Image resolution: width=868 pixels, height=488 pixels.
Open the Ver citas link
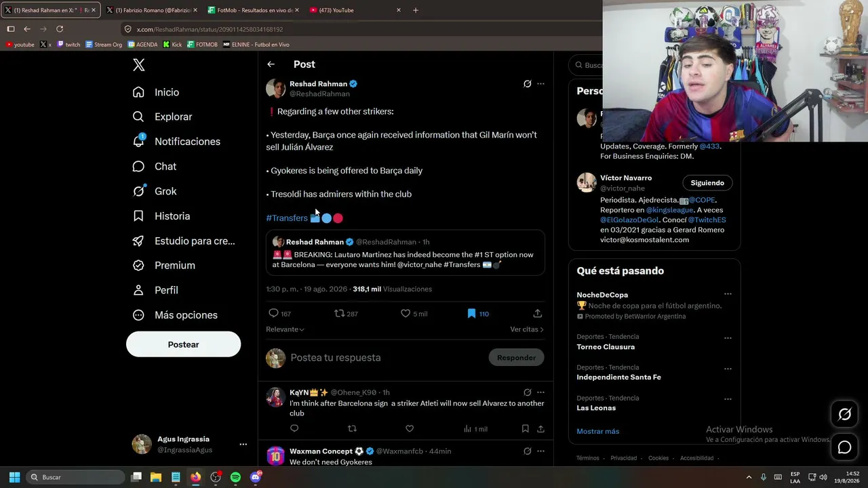click(x=527, y=329)
